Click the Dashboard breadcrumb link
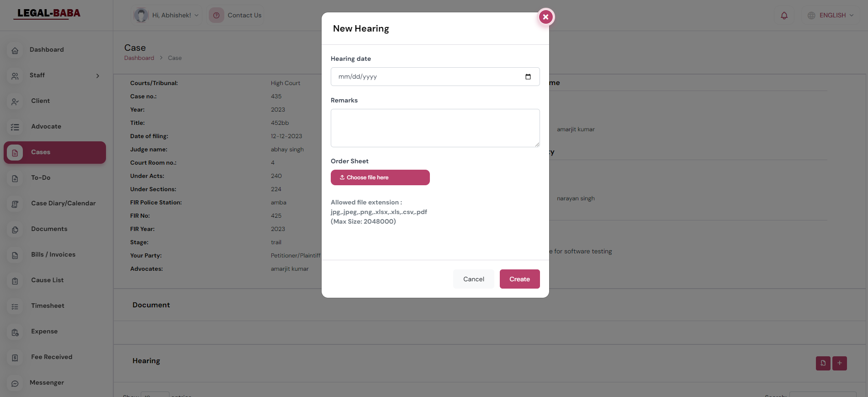Image resolution: width=868 pixels, height=397 pixels. click(x=139, y=58)
